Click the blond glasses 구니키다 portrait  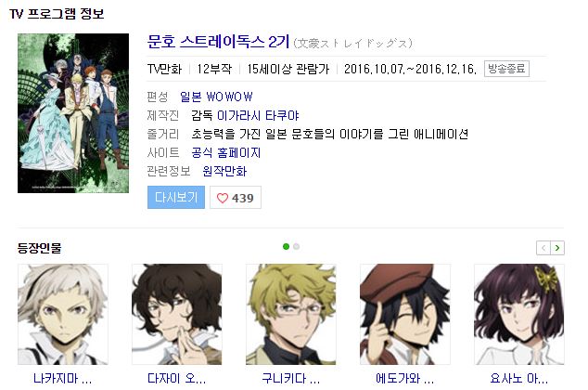[x=291, y=314]
